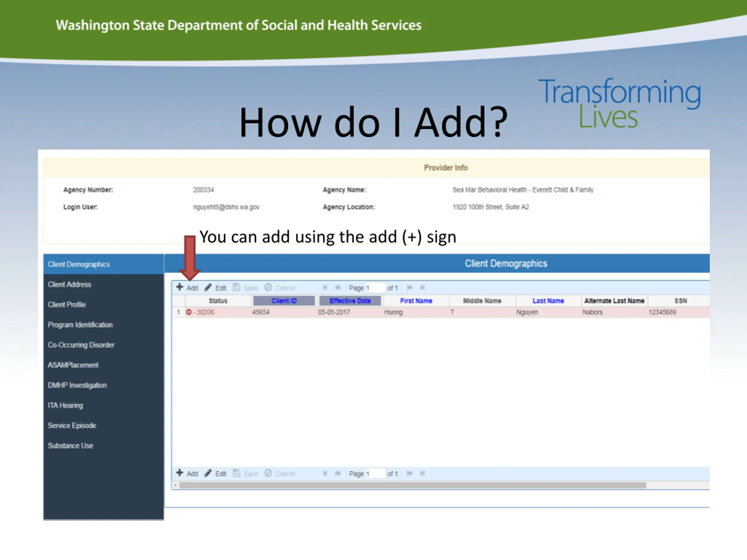Sort by First Name column header
This screenshot has width=747, height=560.
[416, 301]
